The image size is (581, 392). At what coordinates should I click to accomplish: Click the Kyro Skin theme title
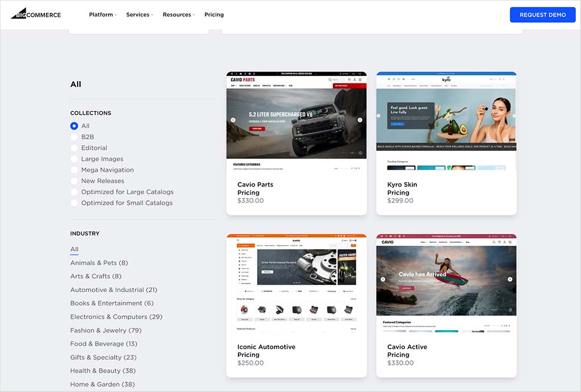tap(402, 184)
